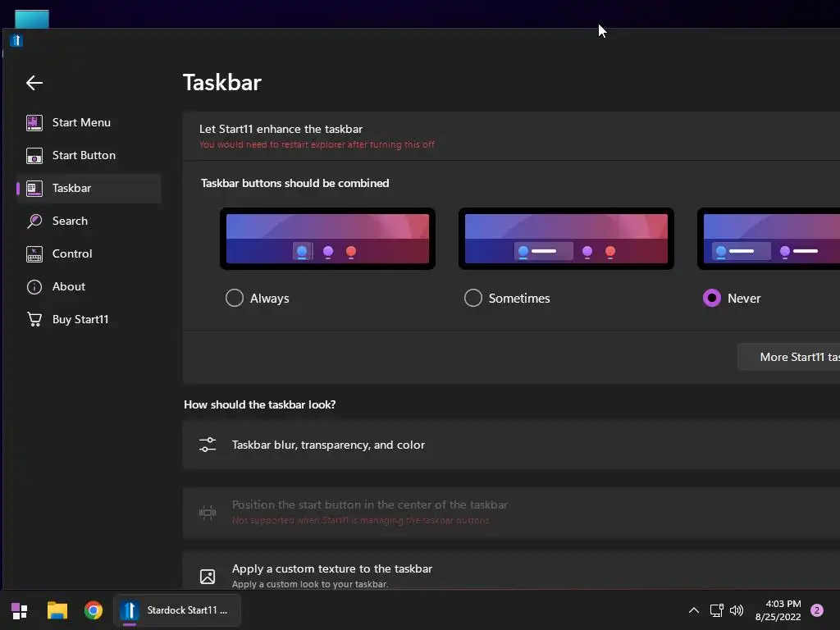
Task: Click the Search magnifier sidebar icon
Action: point(34,221)
